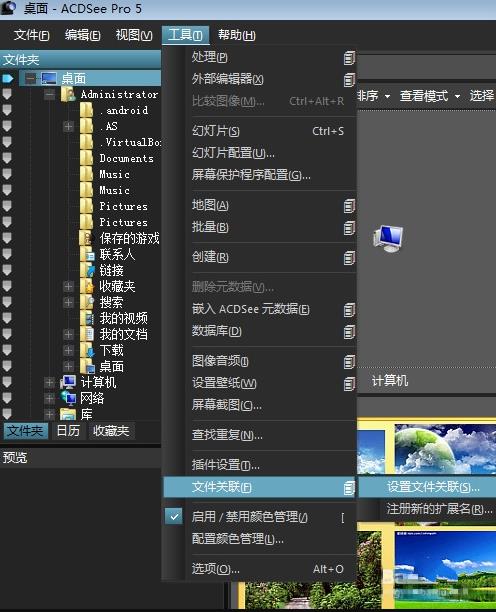Expand the 下载 tree folder
The image size is (496, 612).
[68, 350]
